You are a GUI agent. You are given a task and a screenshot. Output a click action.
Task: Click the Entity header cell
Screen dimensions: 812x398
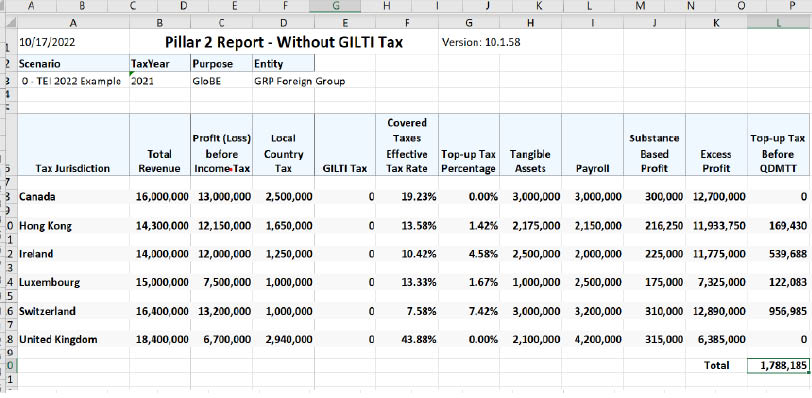[x=283, y=64]
